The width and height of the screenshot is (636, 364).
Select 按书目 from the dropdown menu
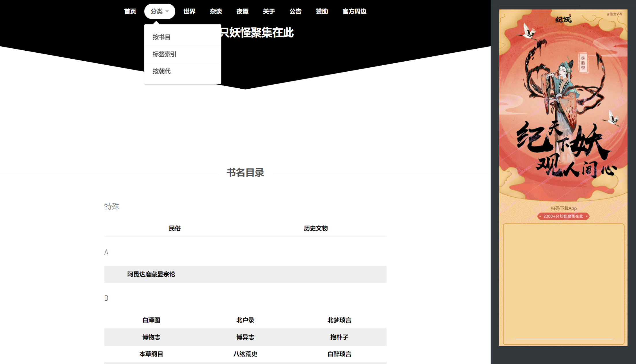tap(162, 37)
